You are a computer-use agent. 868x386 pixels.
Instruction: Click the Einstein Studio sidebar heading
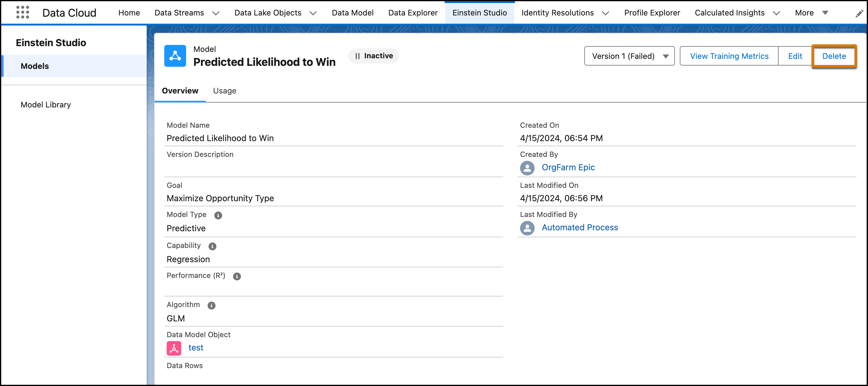(x=51, y=42)
